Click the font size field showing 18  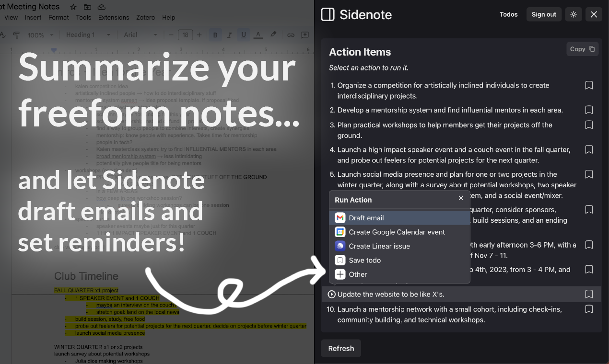pos(185,35)
